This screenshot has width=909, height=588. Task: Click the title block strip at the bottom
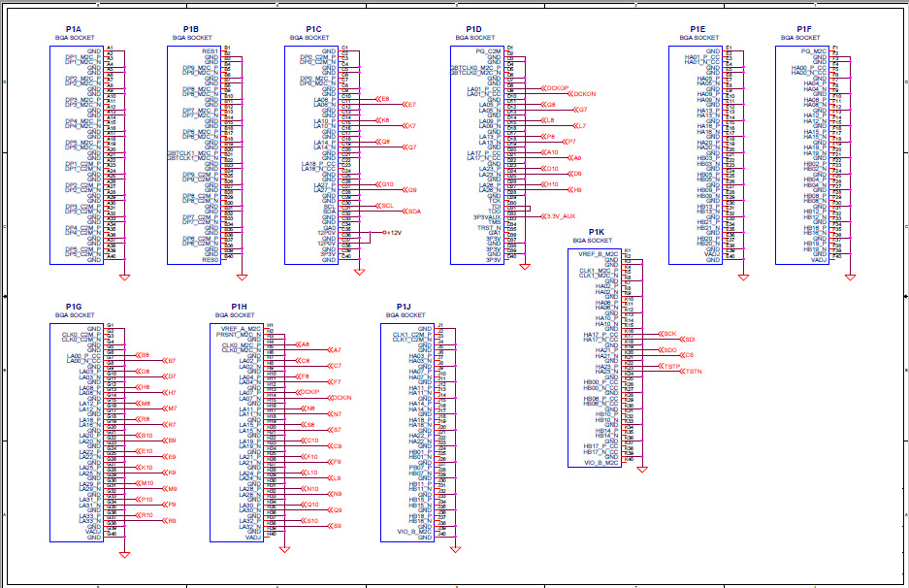(x=456, y=580)
